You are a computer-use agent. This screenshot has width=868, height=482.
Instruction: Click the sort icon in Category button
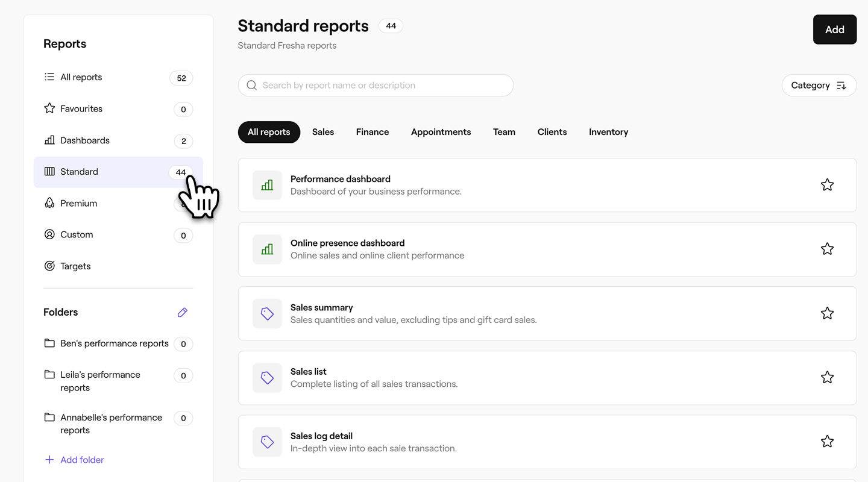click(841, 86)
